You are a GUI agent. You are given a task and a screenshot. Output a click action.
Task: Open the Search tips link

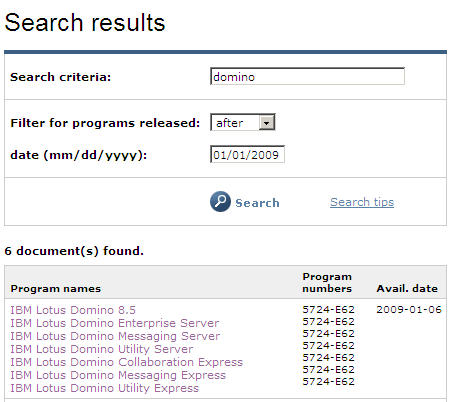362,202
